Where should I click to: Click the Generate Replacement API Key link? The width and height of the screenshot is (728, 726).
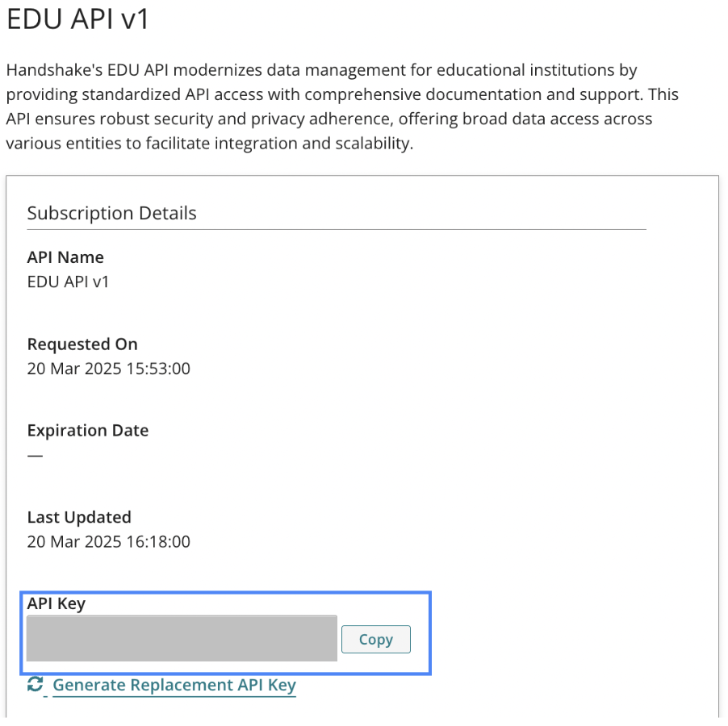pos(174,686)
